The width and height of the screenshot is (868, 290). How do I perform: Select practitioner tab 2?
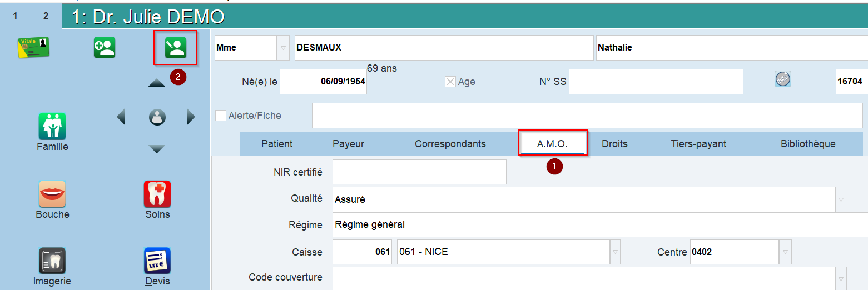pos(46,16)
